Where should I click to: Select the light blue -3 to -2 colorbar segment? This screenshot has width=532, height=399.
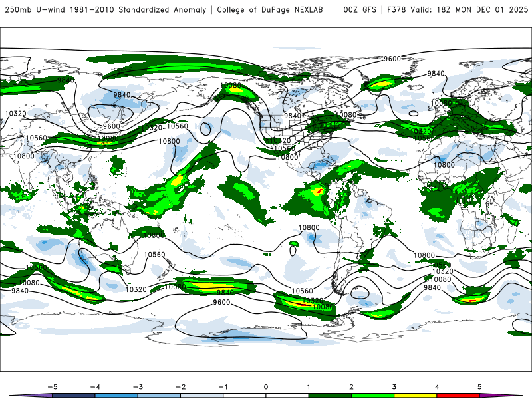[x=159, y=396]
